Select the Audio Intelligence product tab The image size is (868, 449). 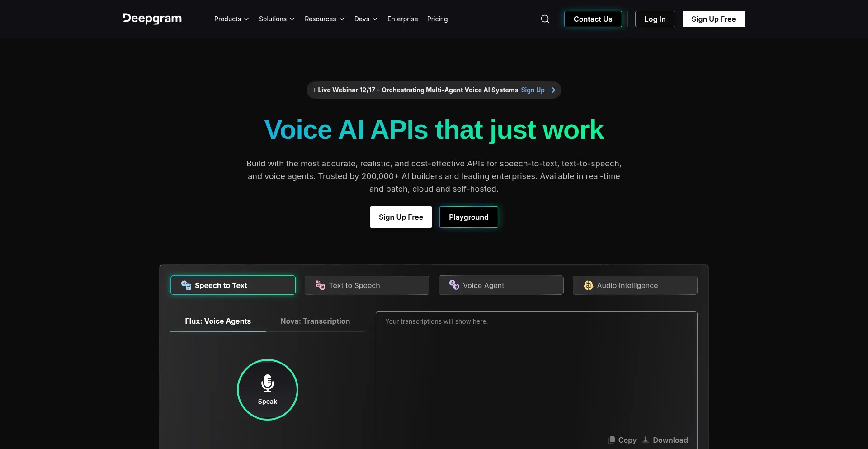tap(635, 285)
